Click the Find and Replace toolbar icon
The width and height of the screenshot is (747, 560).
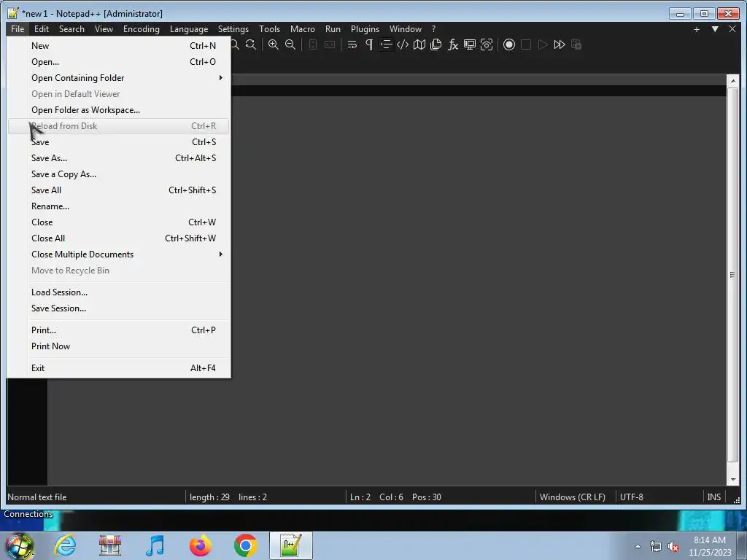(251, 44)
